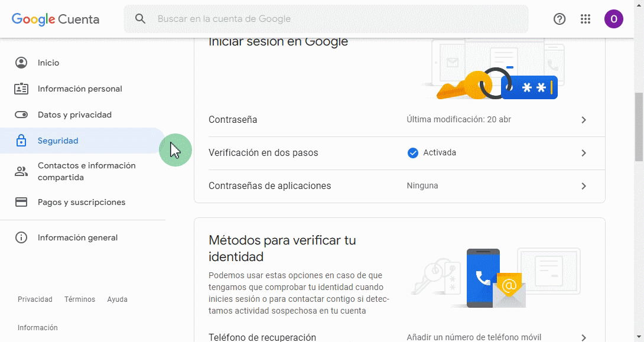
Task: Expand Contraseñas de aplicaciones chevron
Action: coord(584,186)
